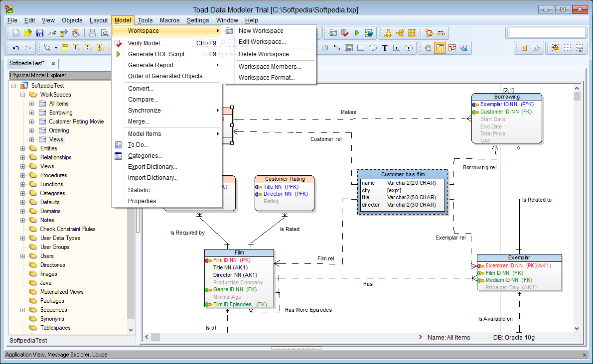
Task: Open the File menu
Action: (12, 20)
